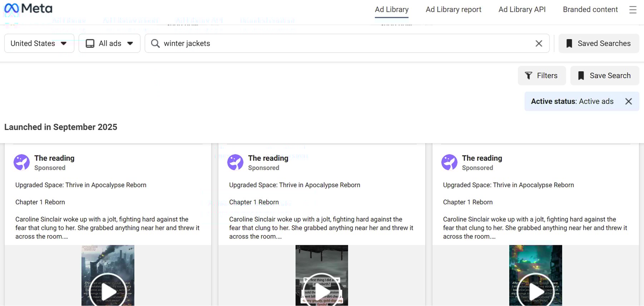Focus the winter jackets search field
Screen dimensions: 644x306
point(343,44)
